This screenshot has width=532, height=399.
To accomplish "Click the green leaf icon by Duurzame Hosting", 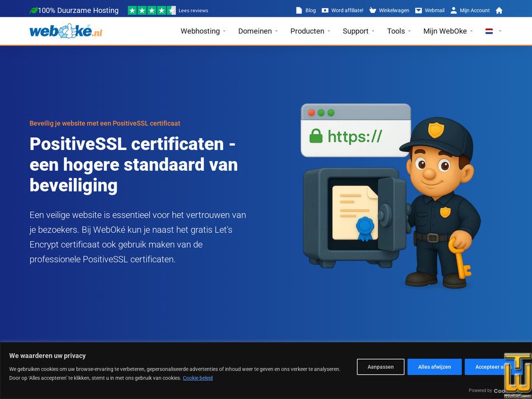I will tap(34, 11).
